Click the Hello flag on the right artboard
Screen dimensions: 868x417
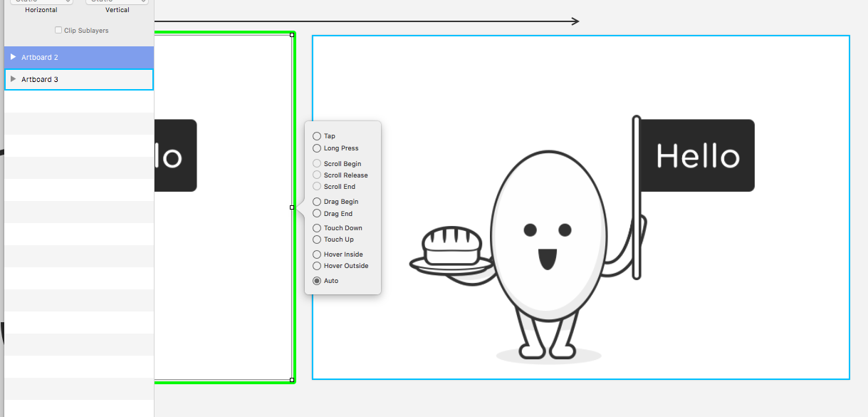tap(696, 155)
